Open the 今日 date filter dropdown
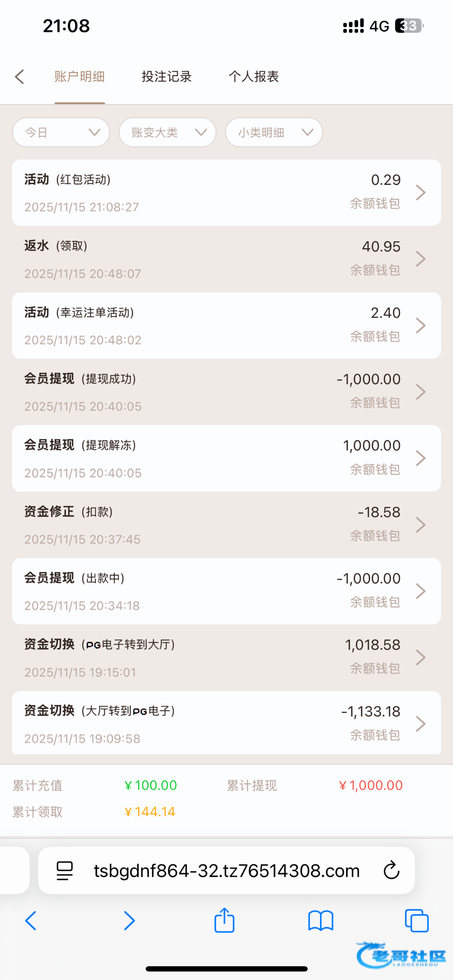The height and width of the screenshot is (980, 453). [x=61, y=132]
